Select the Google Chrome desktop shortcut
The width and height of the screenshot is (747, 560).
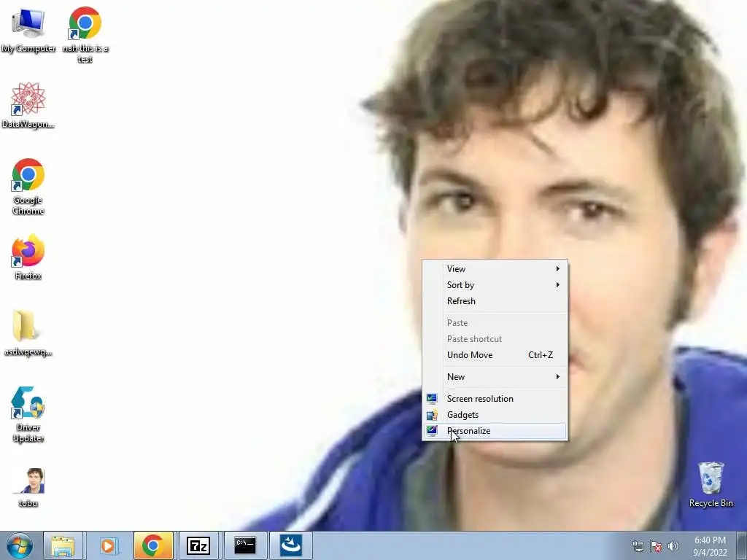[x=28, y=186]
